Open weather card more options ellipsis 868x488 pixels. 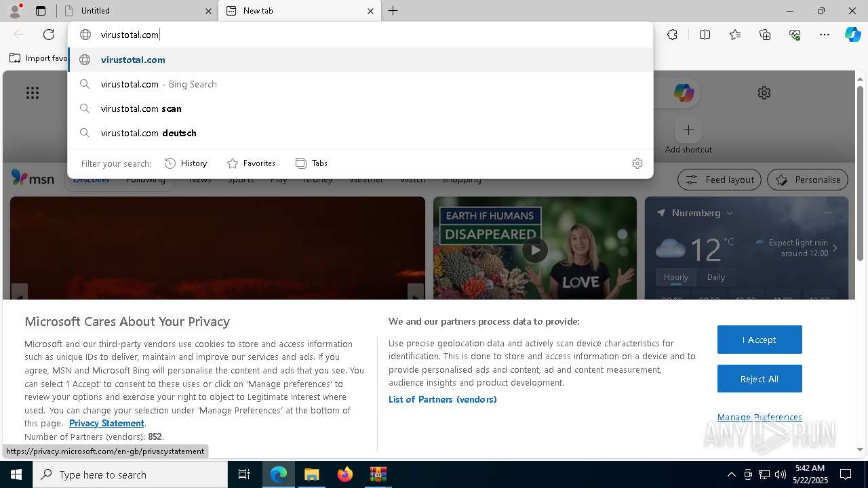tap(827, 213)
